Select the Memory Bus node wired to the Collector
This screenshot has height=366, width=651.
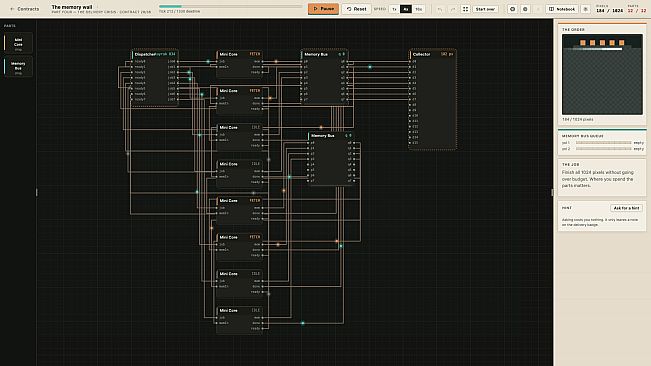[x=325, y=77]
